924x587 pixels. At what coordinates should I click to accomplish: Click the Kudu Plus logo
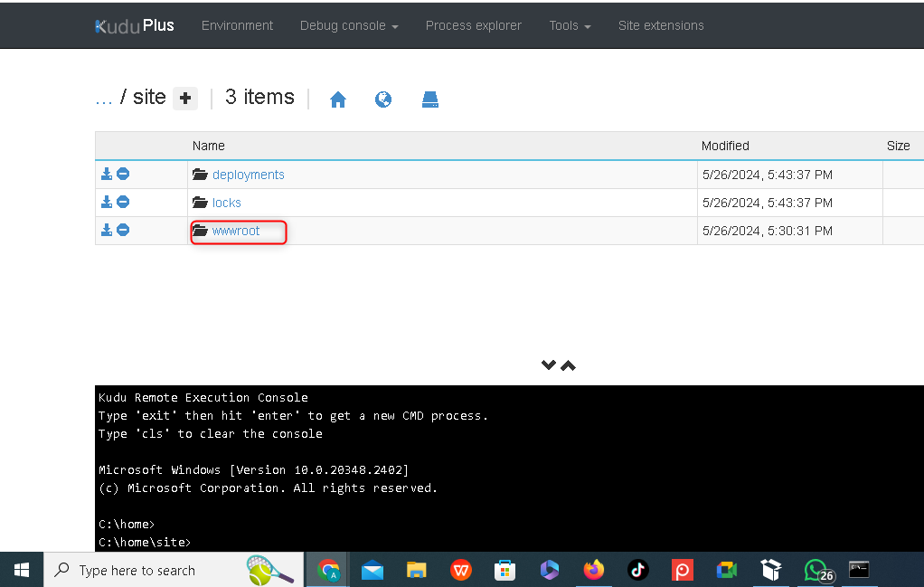pos(135,26)
